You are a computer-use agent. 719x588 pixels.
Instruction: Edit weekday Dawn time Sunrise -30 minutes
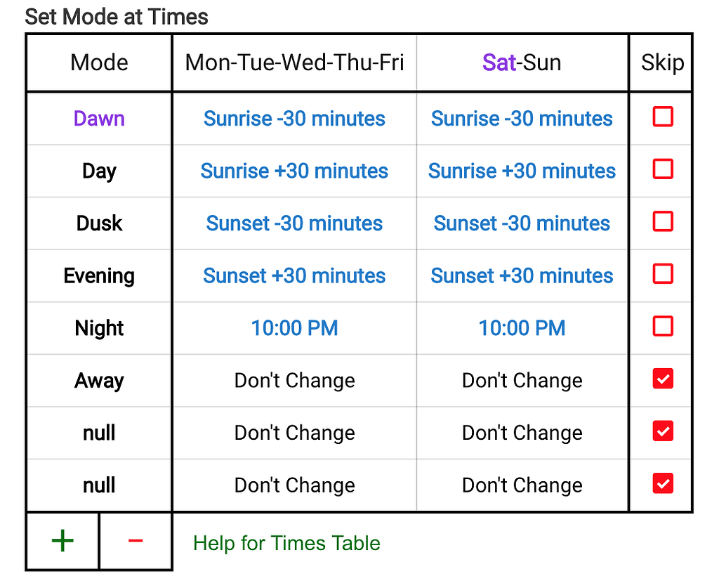coord(294,118)
